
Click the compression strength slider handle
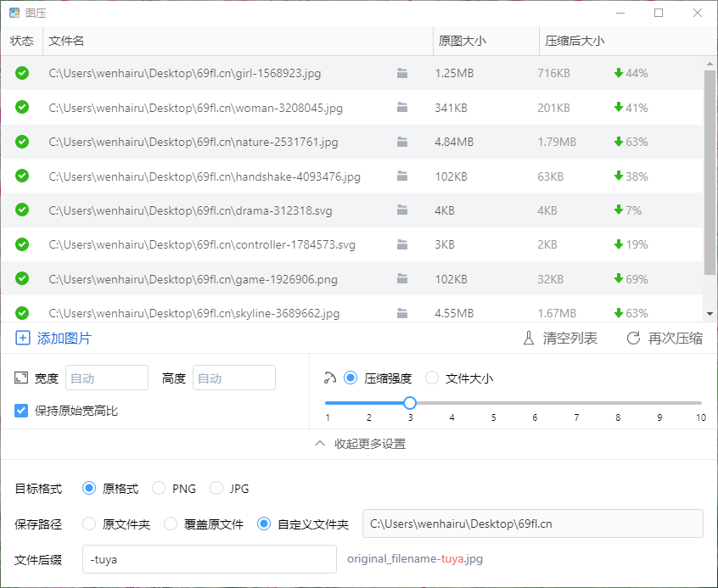click(410, 403)
